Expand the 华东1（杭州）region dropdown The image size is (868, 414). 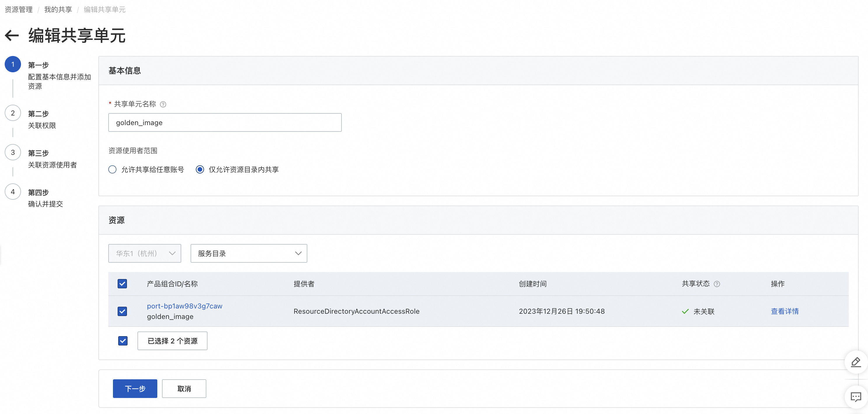coord(144,253)
